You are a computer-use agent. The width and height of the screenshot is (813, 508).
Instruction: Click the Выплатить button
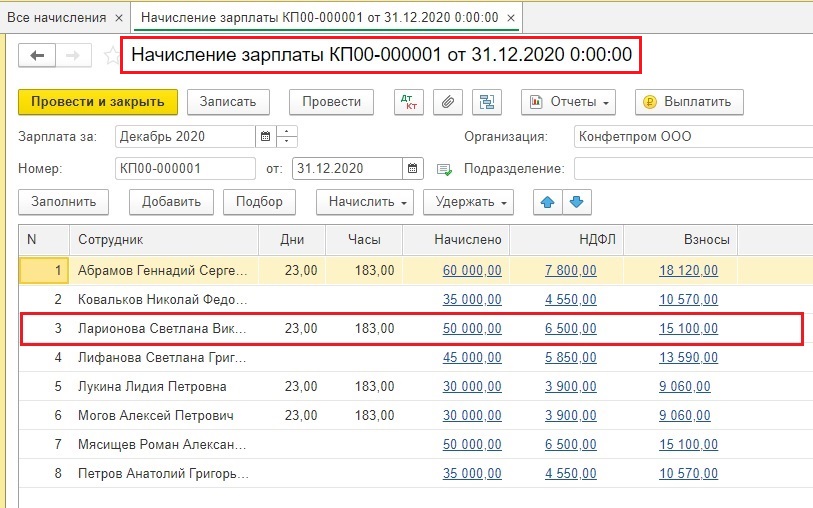point(689,102)
